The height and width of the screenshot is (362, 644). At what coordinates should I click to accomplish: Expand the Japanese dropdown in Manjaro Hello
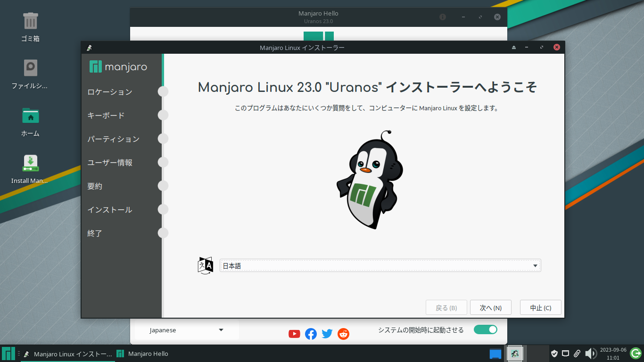coord(187,330)
